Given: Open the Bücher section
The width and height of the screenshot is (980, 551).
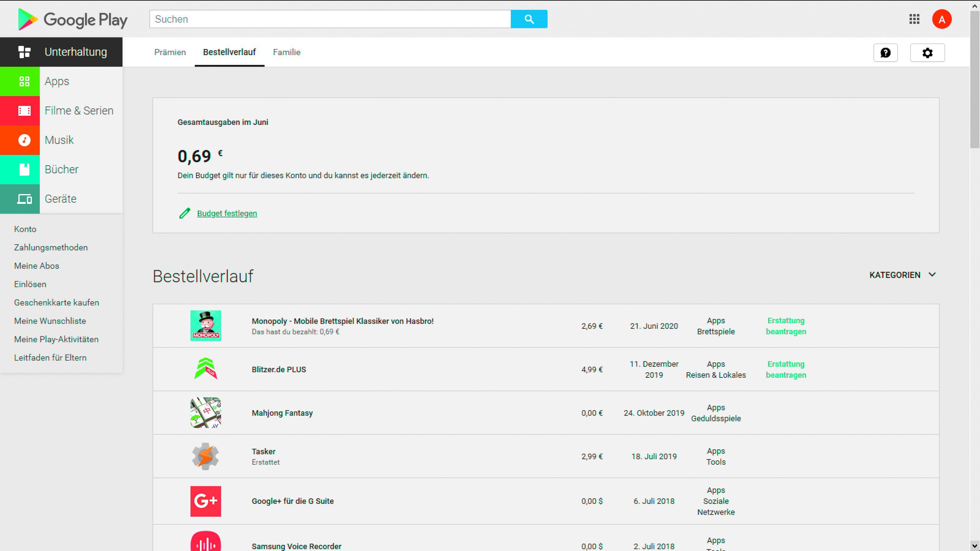Looking at the screenshot, I should coord(61,169).
